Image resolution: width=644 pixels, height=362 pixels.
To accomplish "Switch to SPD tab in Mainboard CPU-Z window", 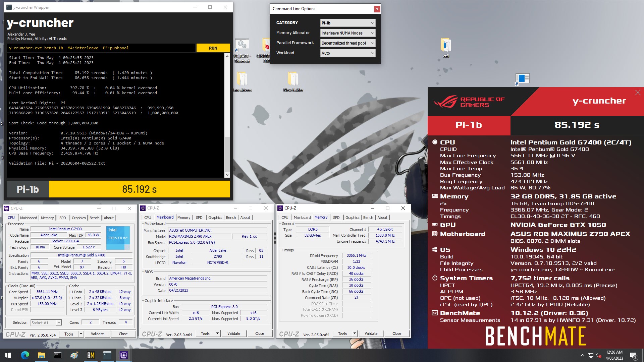I will click(199, 218).
